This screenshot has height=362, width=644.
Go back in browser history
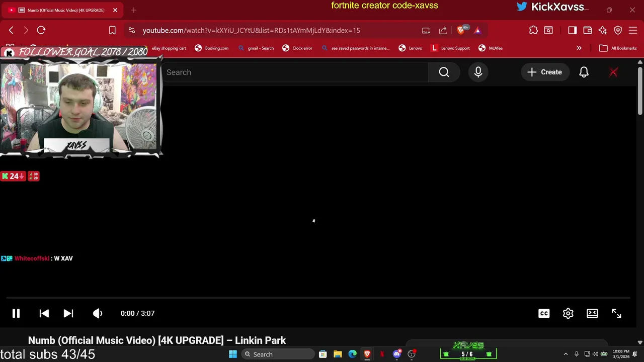click(11, 30)
